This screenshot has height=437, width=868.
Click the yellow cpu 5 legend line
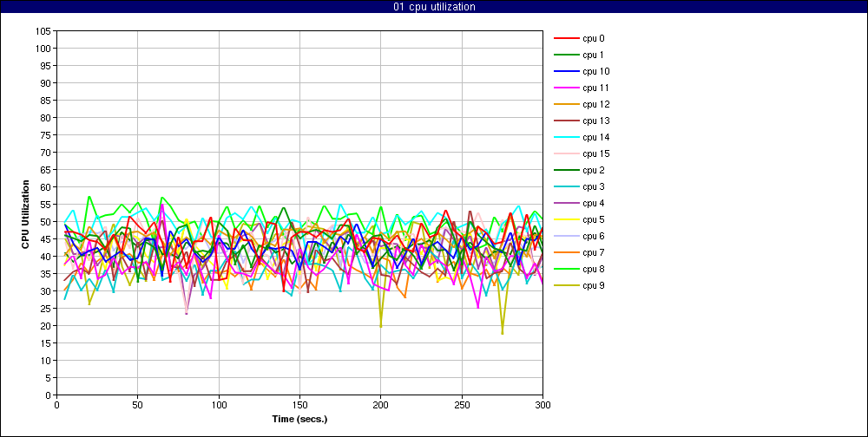566,219
